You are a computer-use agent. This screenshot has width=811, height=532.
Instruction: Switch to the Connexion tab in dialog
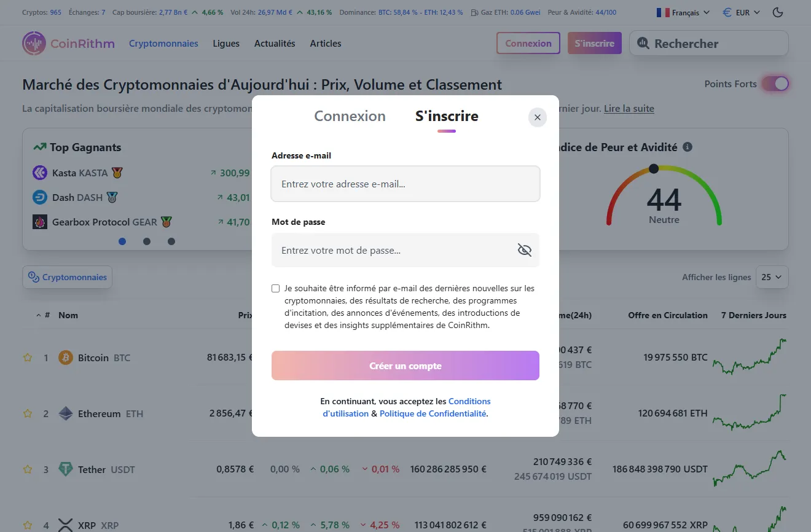pyautogui.click(x=350, y=116)
